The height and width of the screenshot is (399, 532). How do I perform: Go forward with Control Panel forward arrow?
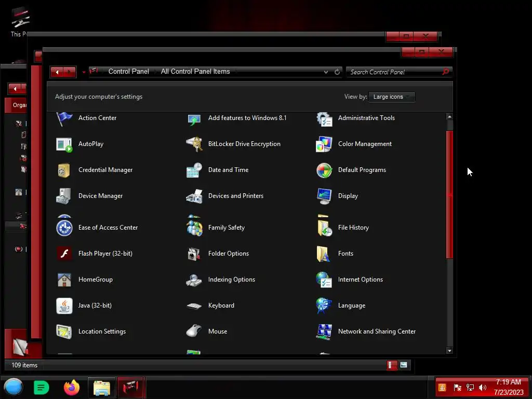(69, 72)
